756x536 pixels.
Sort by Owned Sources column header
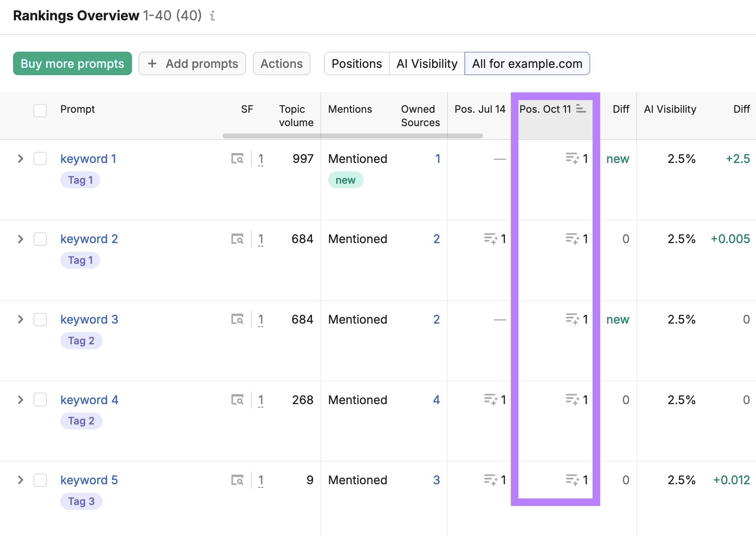pyautogui.click(x=420, y=116)
